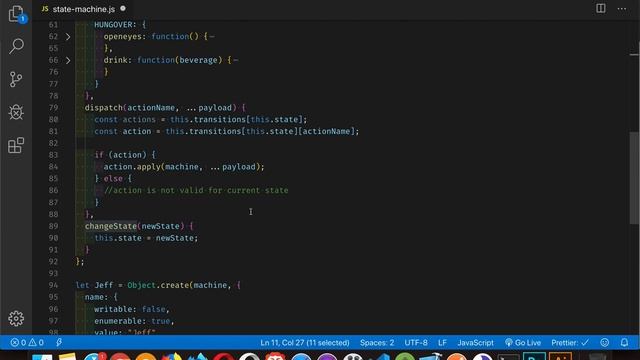Split the editor to the right
This screenshot has width=640, height=360.
pos(600,9)
